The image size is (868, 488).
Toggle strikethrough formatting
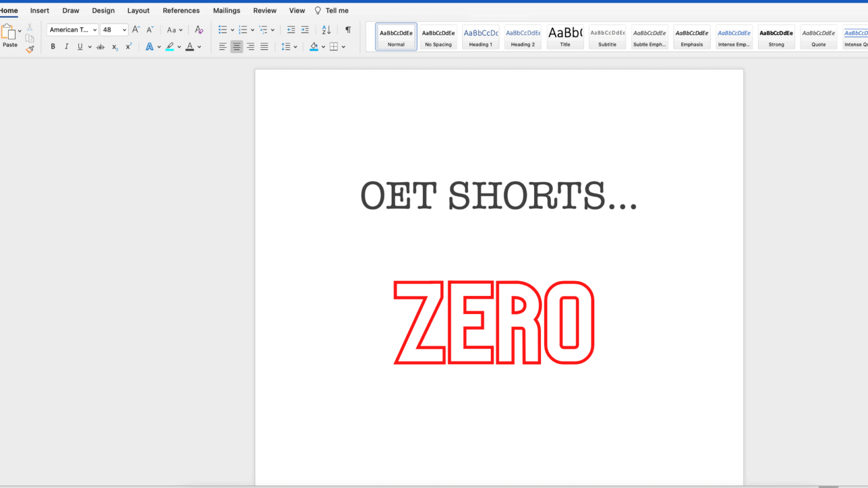click(x=101, y=46)
